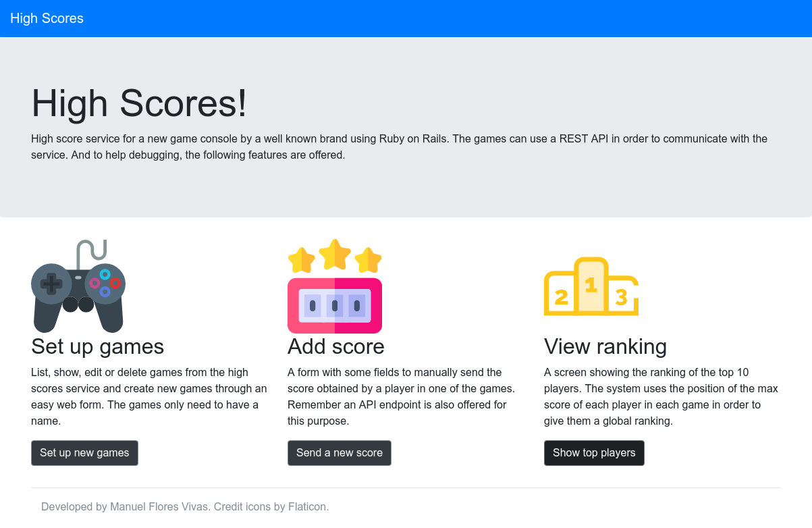
Task: Open the Show top players button
Action: 594,453
